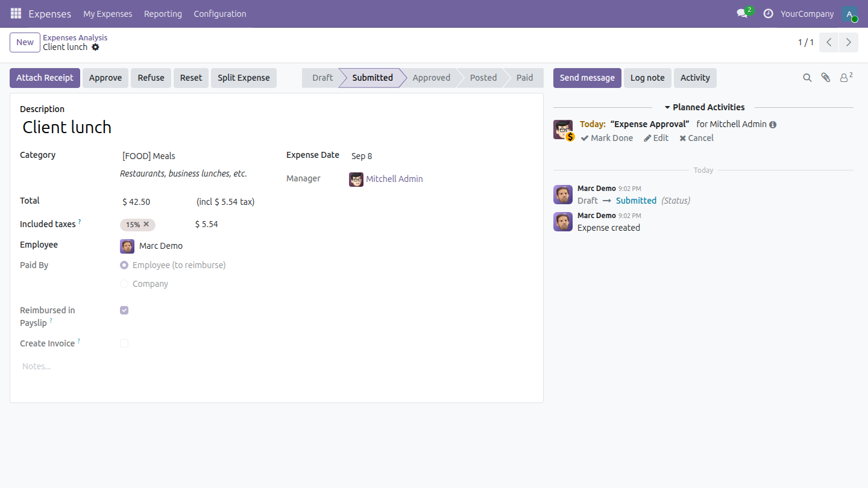Click the Send message button
868x488 pixels.
pos(587,78)
